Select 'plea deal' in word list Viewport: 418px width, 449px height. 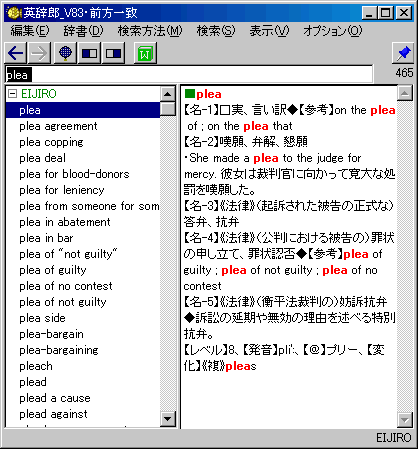(x=42, y=158)
